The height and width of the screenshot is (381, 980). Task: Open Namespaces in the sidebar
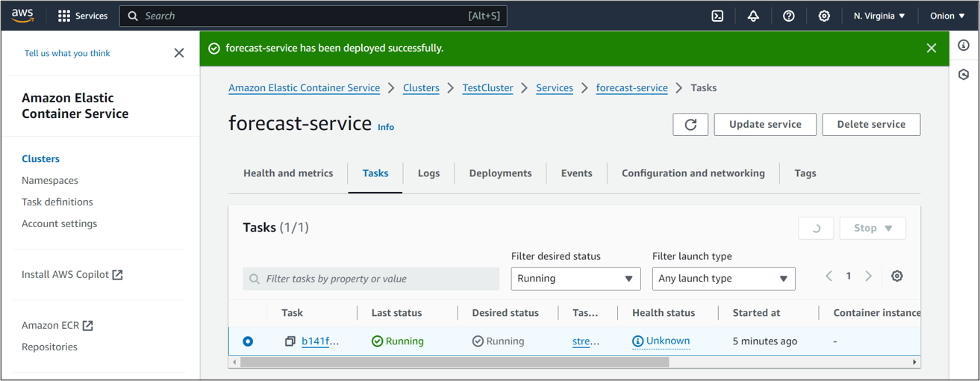click(50, 181)
